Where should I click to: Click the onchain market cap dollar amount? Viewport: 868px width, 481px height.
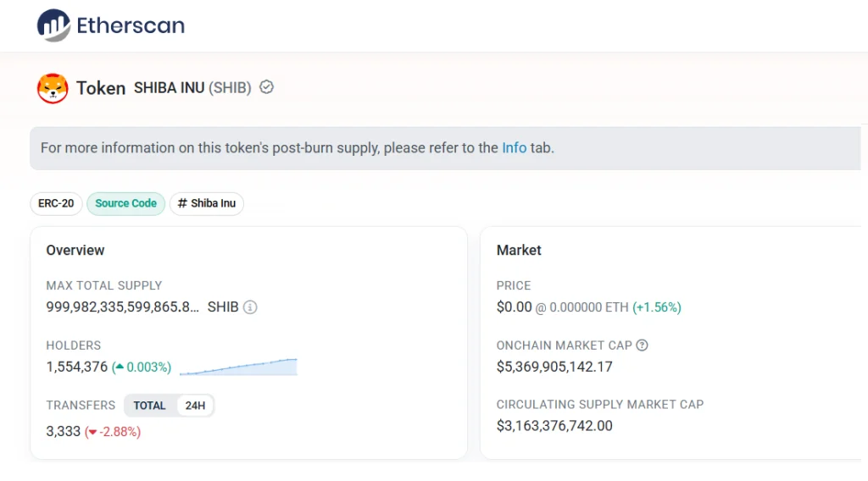click(x=554, y=367)
